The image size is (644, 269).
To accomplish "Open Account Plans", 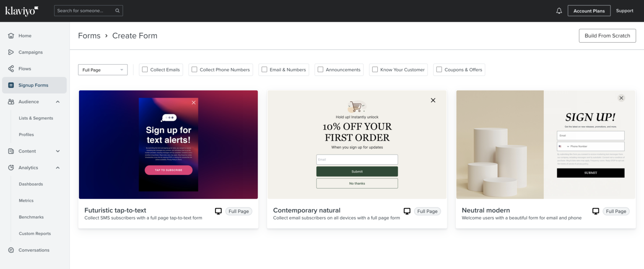I will coord(589,11).
